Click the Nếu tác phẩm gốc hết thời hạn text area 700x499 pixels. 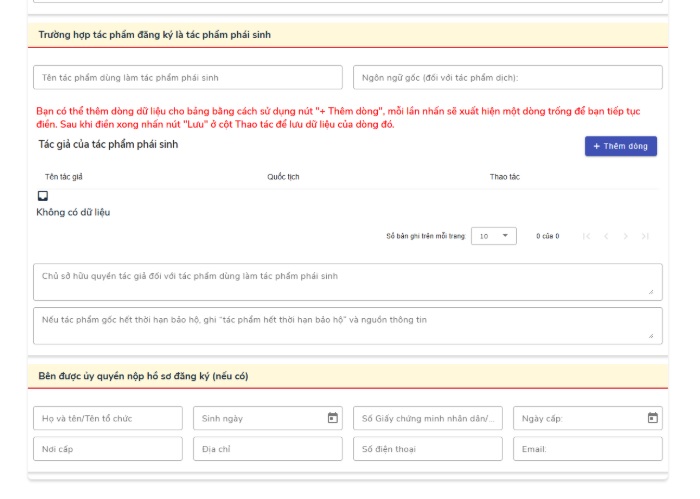tap(348, 326)
